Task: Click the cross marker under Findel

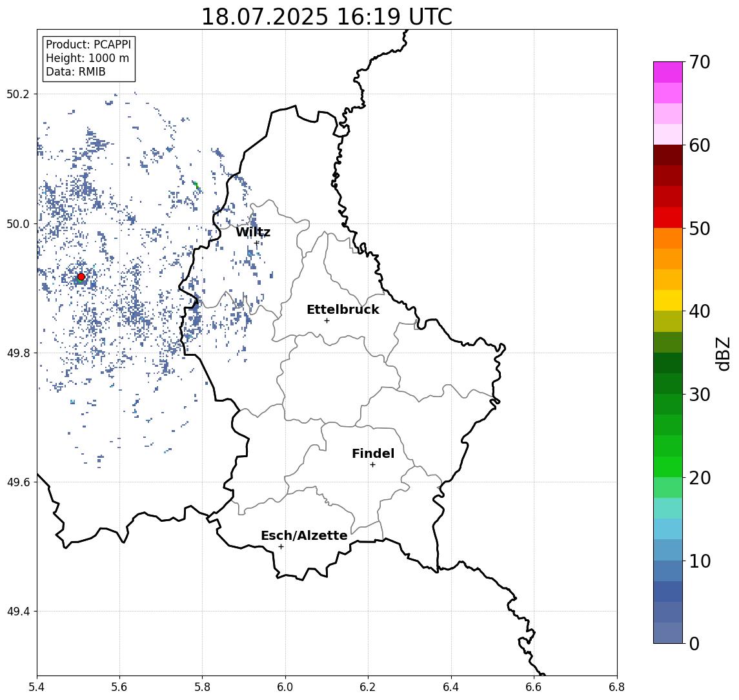Action: point(372,465)
